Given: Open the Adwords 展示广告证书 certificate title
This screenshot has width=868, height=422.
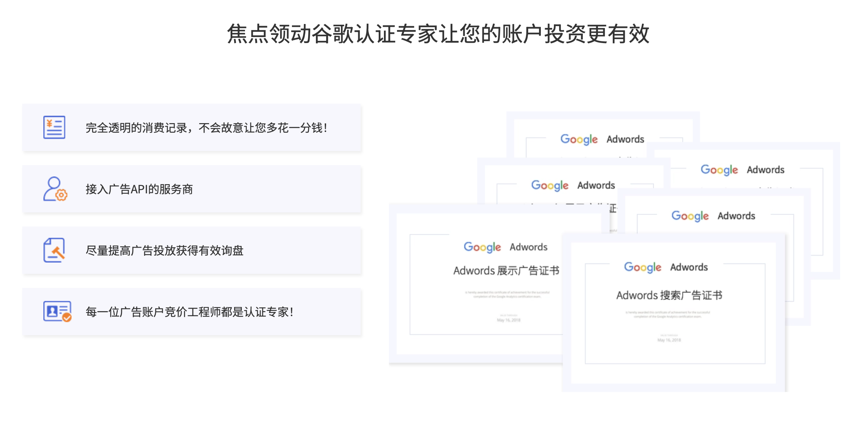Looking at the screenshot, I should pyautogui.click(x=506, y=271).
